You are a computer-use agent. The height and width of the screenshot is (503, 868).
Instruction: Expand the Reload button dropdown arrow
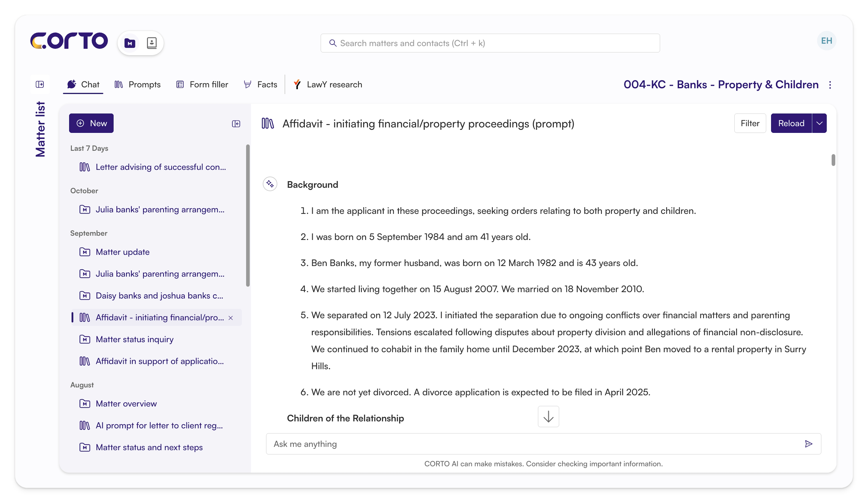point(819,123)
